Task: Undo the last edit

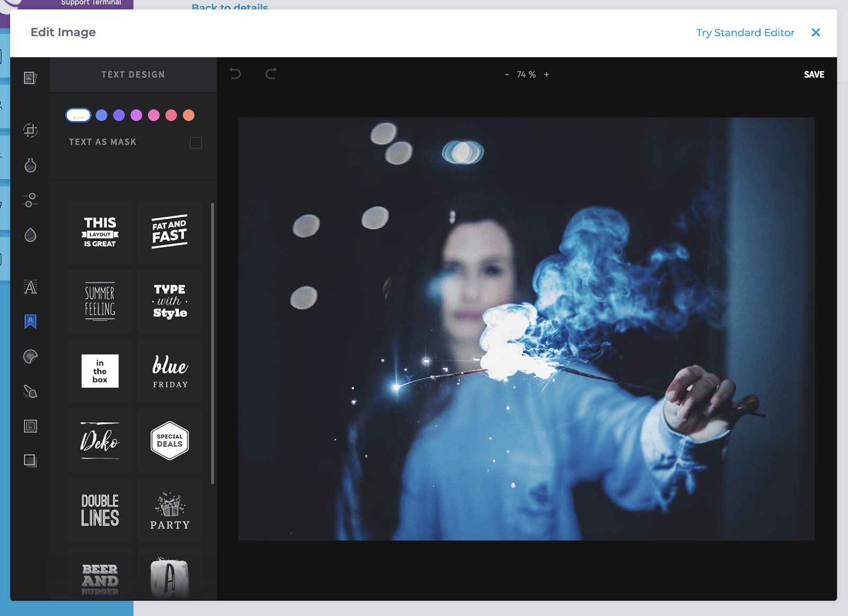Action: [235, 74]
